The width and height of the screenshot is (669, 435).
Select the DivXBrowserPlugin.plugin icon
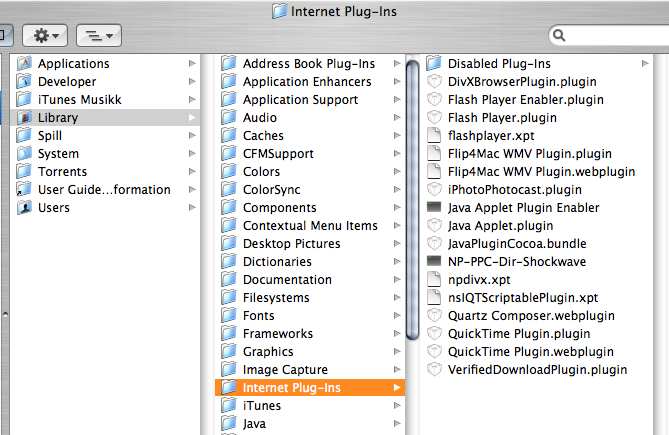click(434, 81)
